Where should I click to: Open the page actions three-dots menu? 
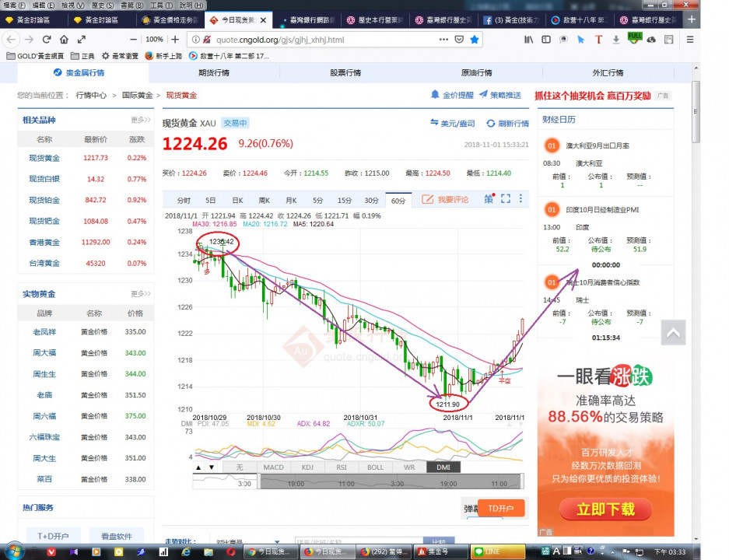pyautogui.click(x=443, y=40)
